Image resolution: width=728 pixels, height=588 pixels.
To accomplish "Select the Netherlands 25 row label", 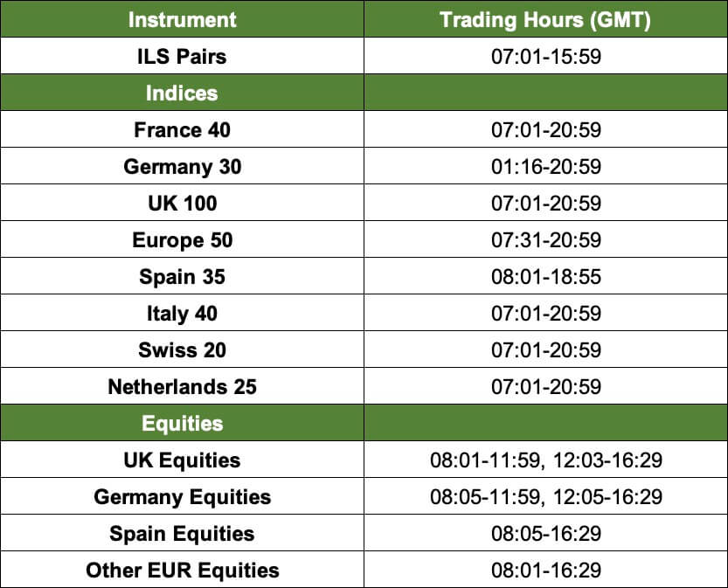I will [x=182, y=386].
